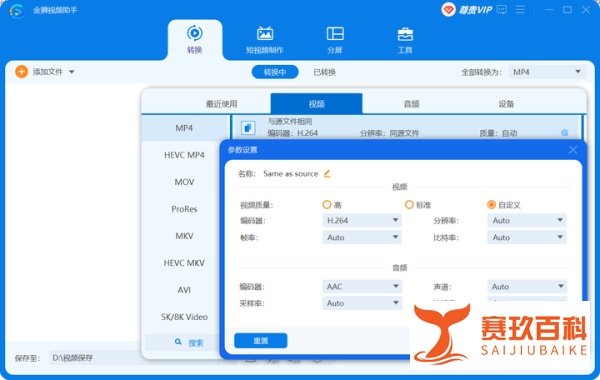Open the 转换 convert tab
This screenshot has width=600, height=380.
click(195, 40)
